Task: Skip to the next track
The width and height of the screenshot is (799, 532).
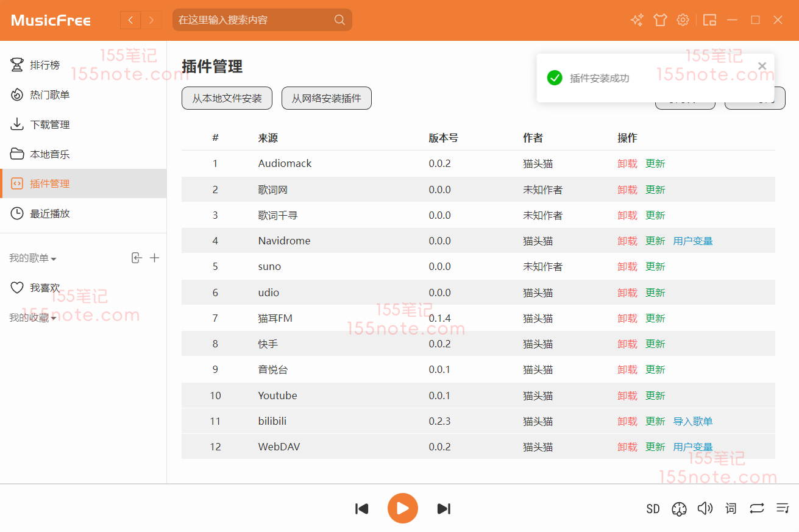Action: pos(444,509)
